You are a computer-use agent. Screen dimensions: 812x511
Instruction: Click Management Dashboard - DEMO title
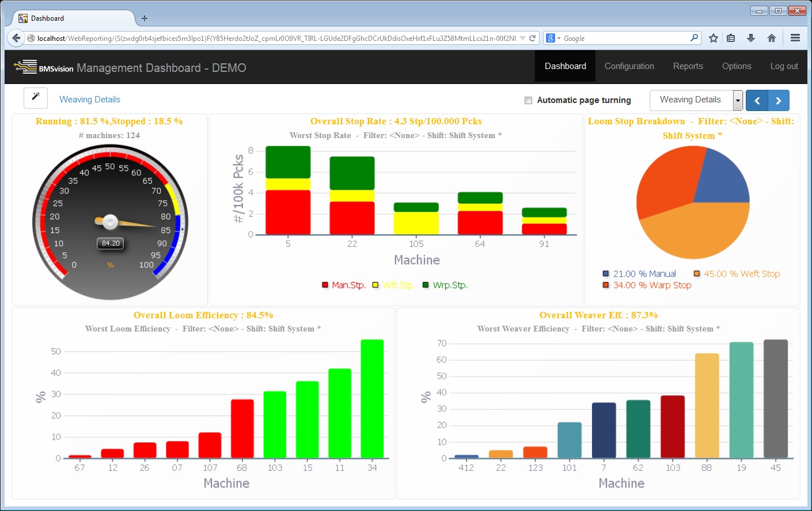coord(161,68)
